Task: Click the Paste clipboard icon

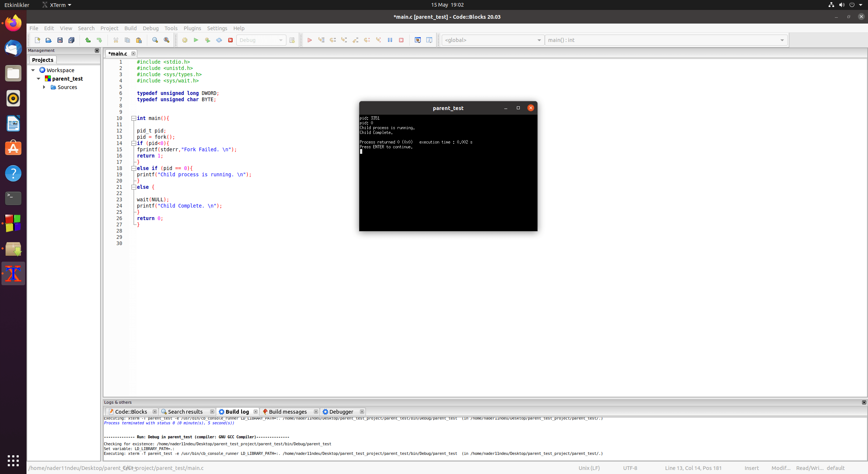Action: pyautogui.click(x=139, y=40)
